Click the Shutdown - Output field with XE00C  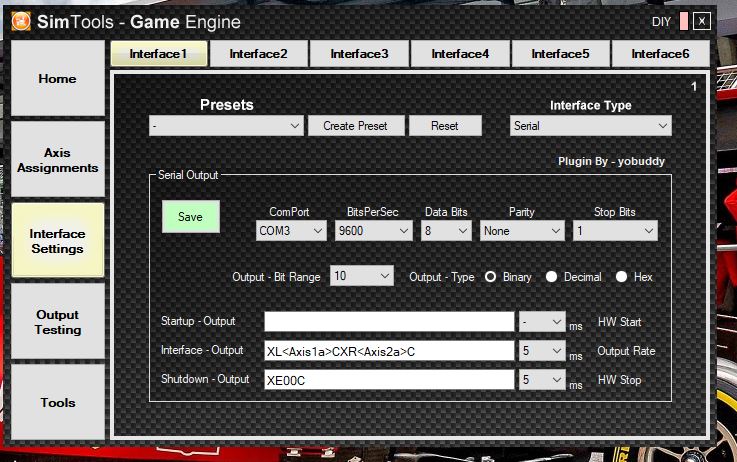389,380
